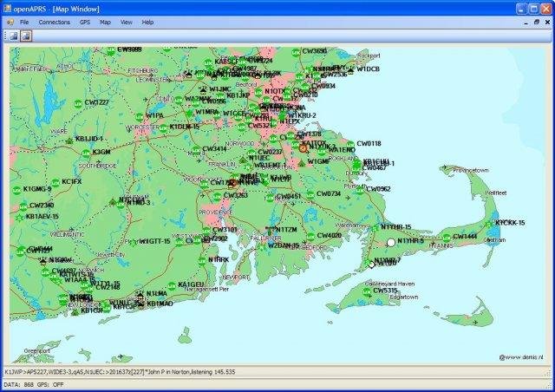Select the KYCKK-15 station icon near Chatham
Viewport: 555px width, 392px height.
tap(489, 224)
